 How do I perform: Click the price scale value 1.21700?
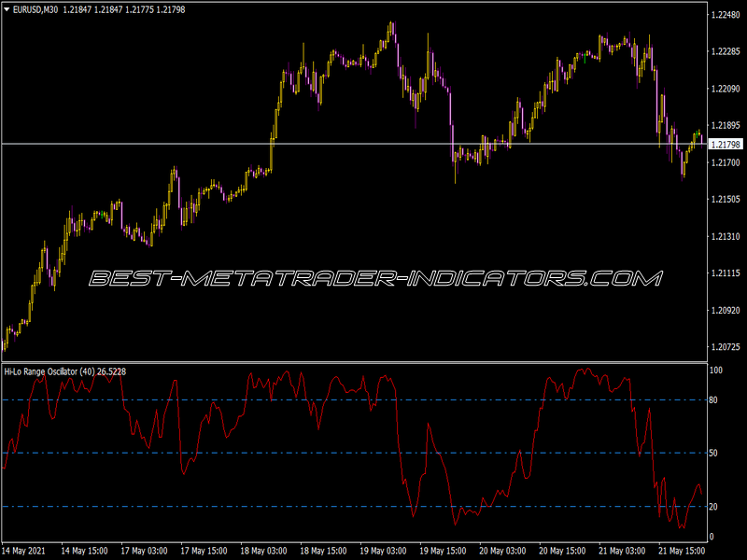click(726, 162)
